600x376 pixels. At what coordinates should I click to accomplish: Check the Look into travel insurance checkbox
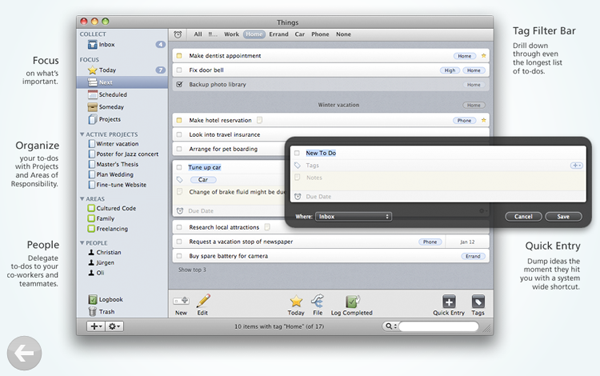(179, 135)
